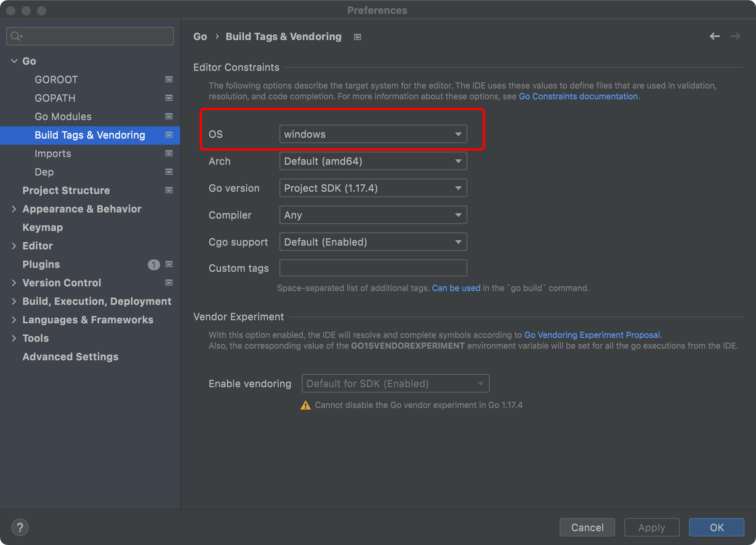Screen dimensions: 756x545
Task: Open the Enable vendoring dropdown
Action: (395, 383)
